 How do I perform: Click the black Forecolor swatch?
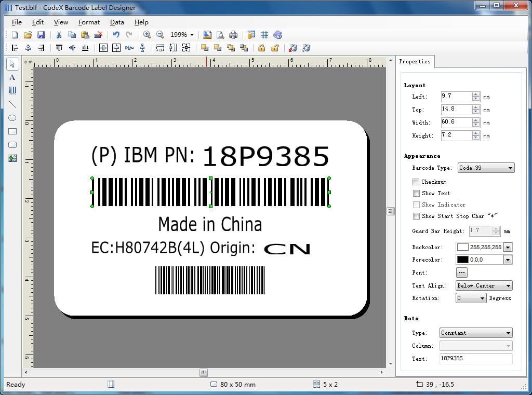(x=462, y=260)
